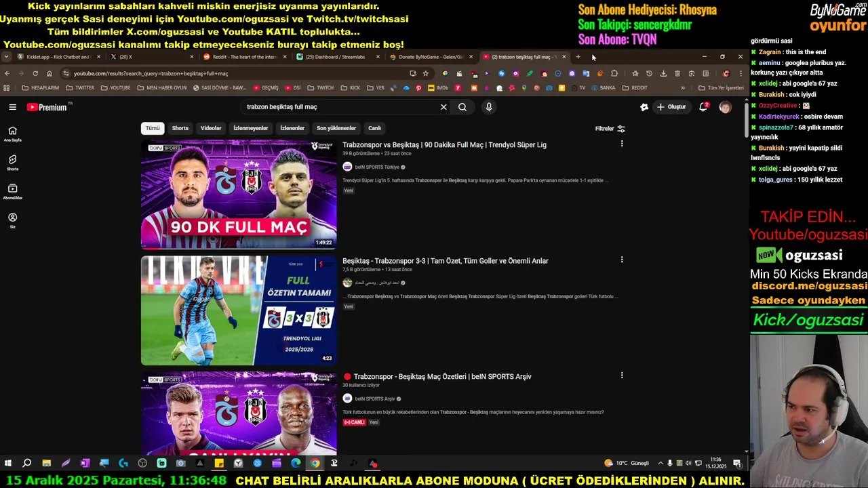Start voice search with the microphone
The image size is (868, 488).
coord(488,107)
